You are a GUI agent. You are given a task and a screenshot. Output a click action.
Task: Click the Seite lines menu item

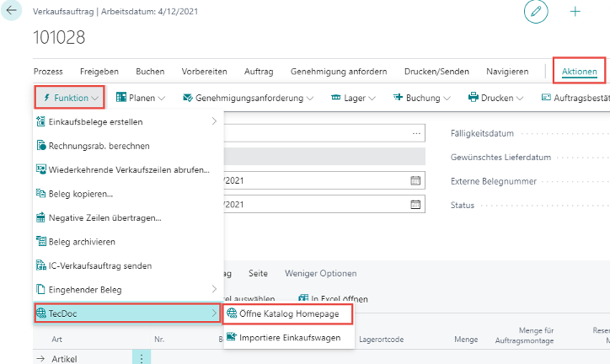(x=258, y=273)
